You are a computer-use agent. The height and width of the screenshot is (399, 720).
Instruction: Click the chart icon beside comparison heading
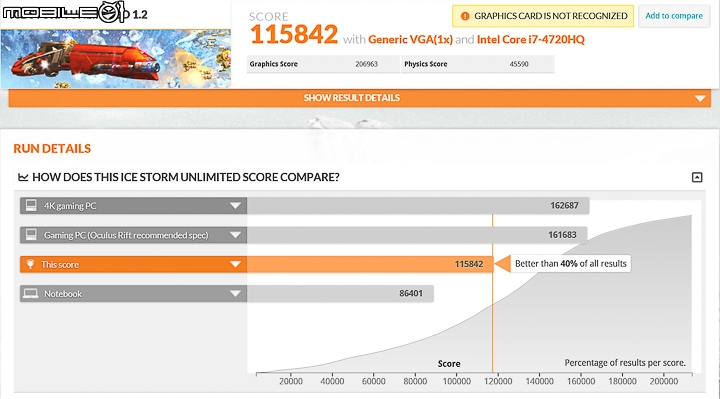coord(23,177)
